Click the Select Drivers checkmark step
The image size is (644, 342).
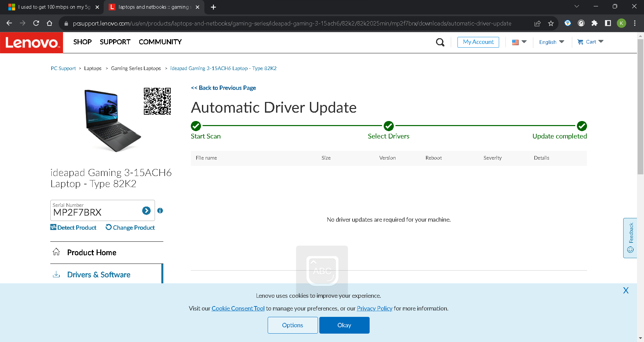click(x=389, y=126)
